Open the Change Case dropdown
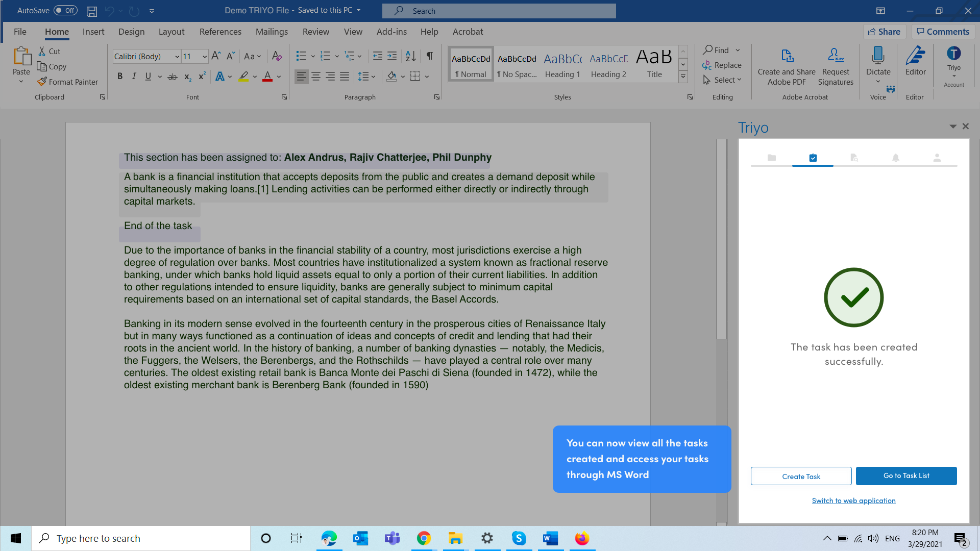Viewport: 980px width, 551px height. coord(253,56)
